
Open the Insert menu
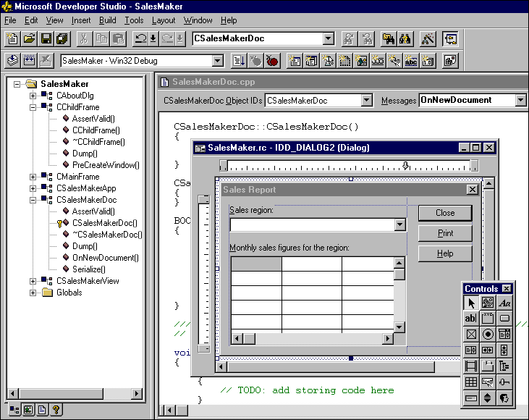tap(81, 20)
